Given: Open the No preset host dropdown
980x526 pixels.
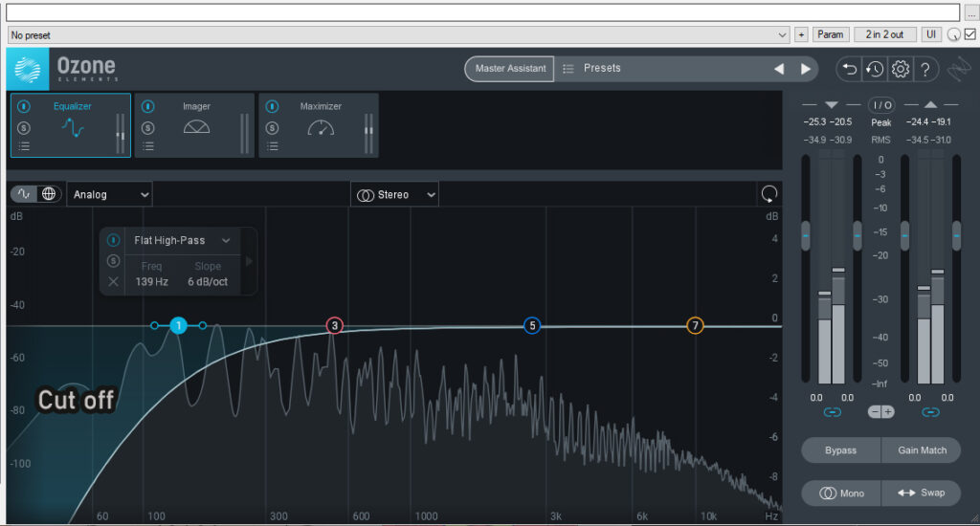Looking at the screenshot, I should coord(398,35).
